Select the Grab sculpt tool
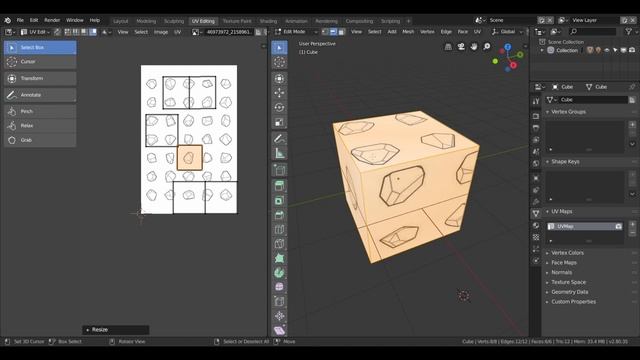Screen dimensions: 640x360 pyautogui.click(x=40, y=140)
